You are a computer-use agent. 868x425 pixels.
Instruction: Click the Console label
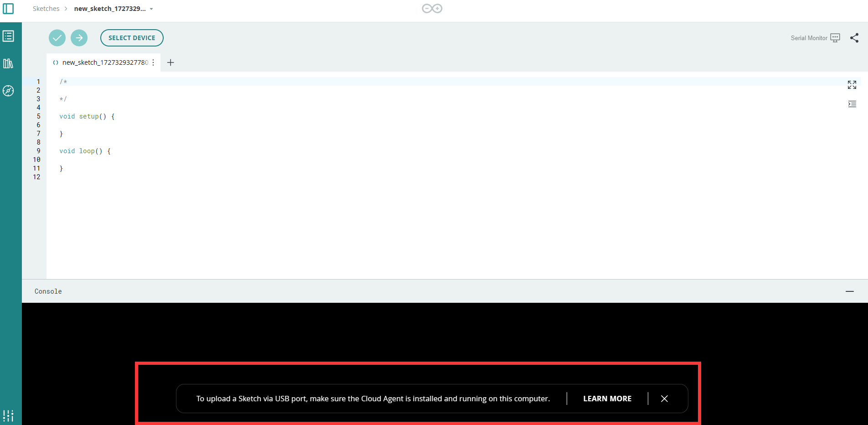pos(48,291)
